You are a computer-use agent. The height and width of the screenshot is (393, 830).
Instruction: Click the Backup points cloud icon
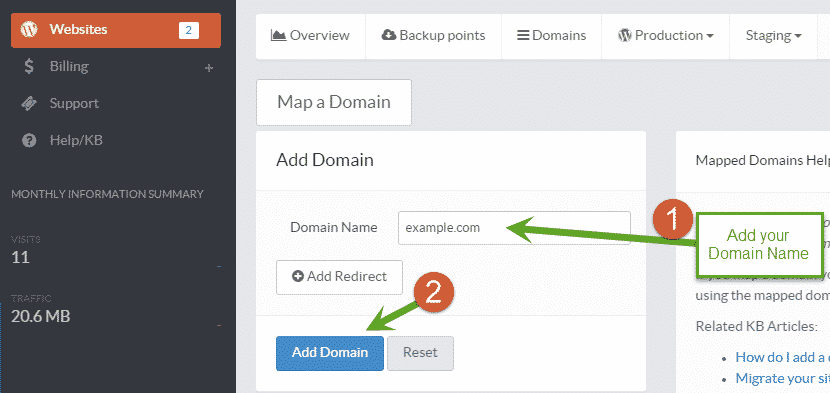coord(389,35)
